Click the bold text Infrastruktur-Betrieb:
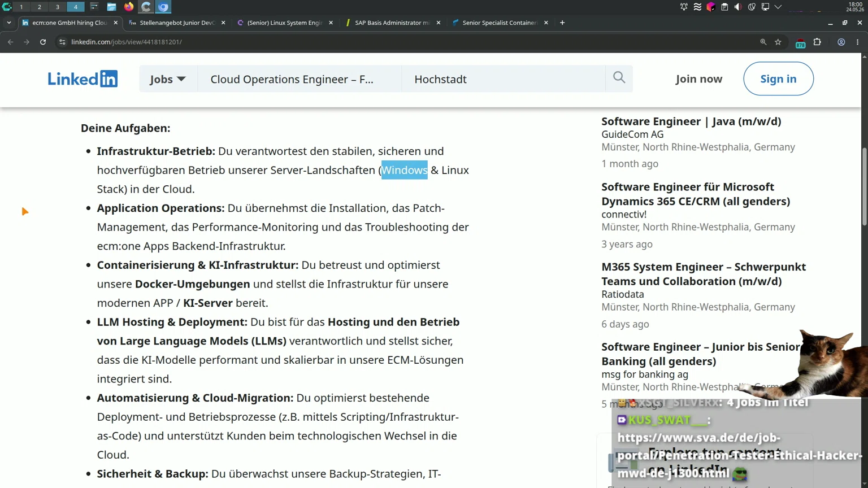The width and height of the screenshot is (868, 488). point(156,151)
